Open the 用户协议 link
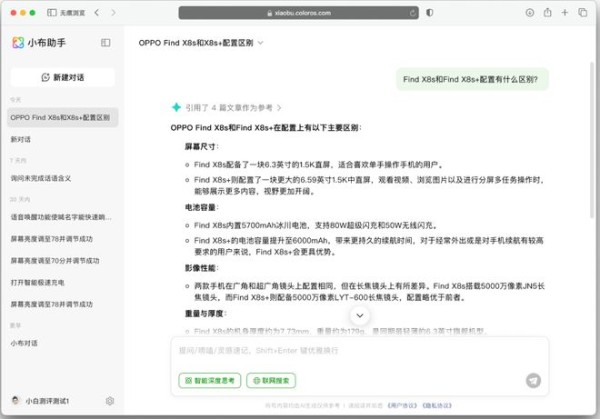Screen dimensions: 600x419 [402, 405]
